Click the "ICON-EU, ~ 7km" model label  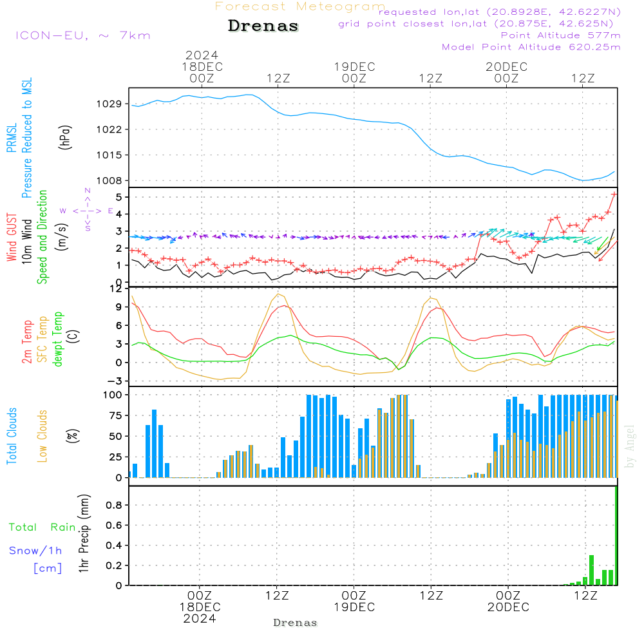point(83,35)
